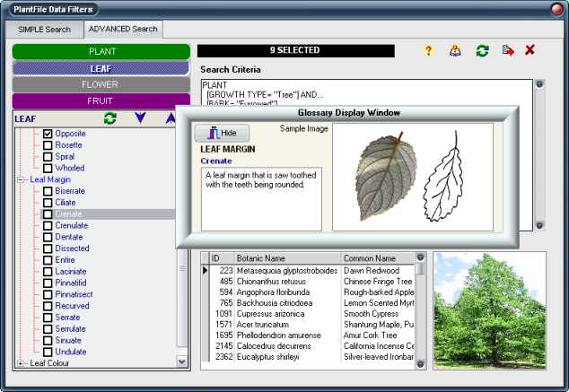Screen dimensions: 569x392
Task: Click the export document icon with red arrow
Action: 508,51
